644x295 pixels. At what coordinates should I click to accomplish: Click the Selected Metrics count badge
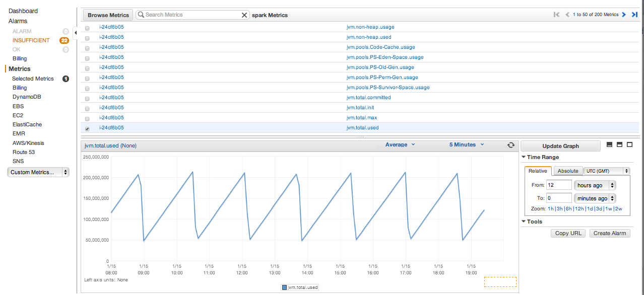tap(66, 79)
